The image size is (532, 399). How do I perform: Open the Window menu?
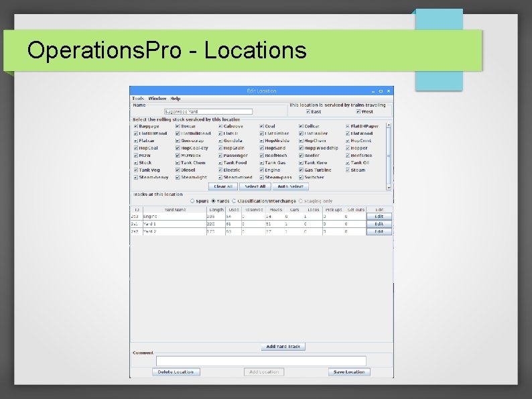pyautogui.click(x=157, y=99)
